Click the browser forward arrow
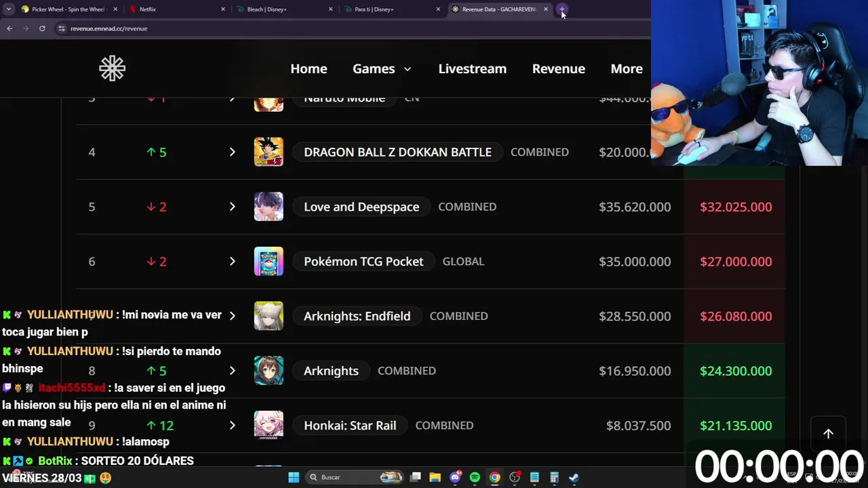Viewport: 868px width, 488px height. [26, 28]
